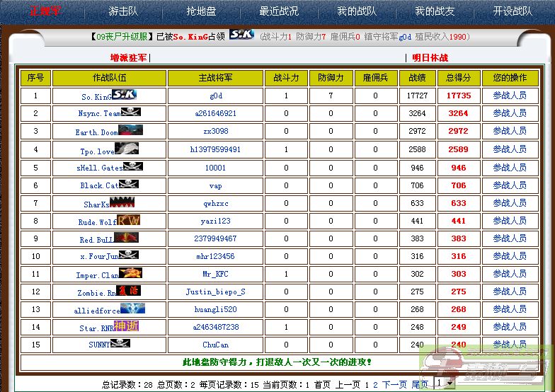Click the Black.Cat team name link
This screenshot has width=555, height=392.
[x=100, y=185]
